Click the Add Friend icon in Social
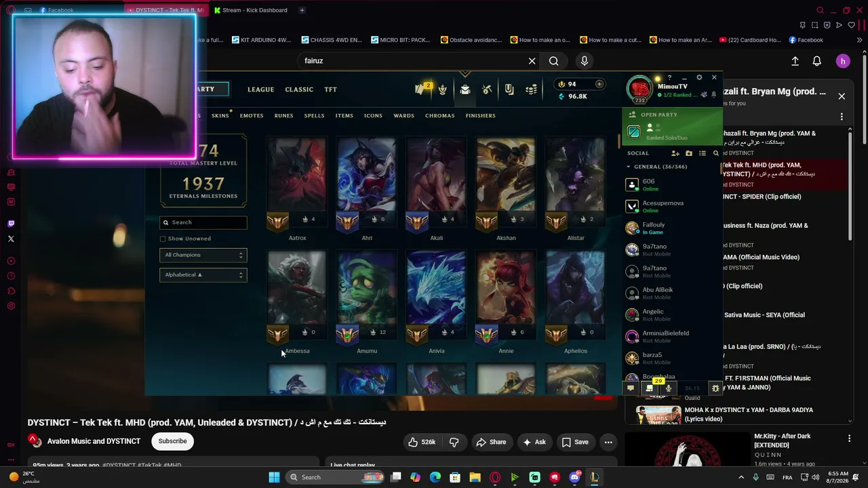The image size is (868, 488). click(x=675, y=154)
